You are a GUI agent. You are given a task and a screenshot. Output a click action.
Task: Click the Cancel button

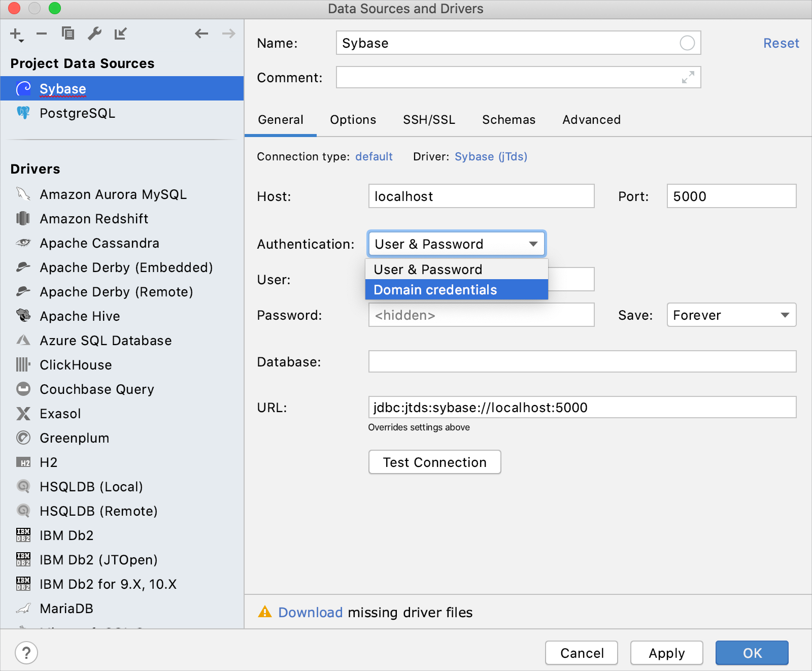click(582, 653)
